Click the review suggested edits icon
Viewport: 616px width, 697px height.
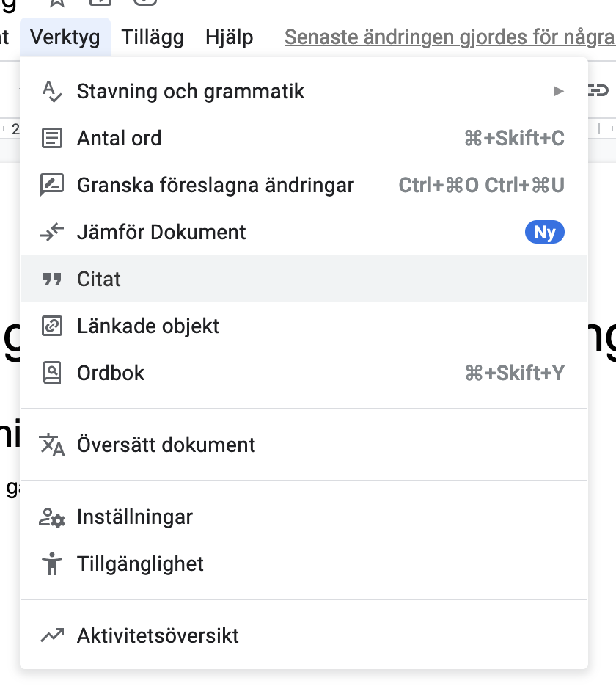(x=52, y=185)
